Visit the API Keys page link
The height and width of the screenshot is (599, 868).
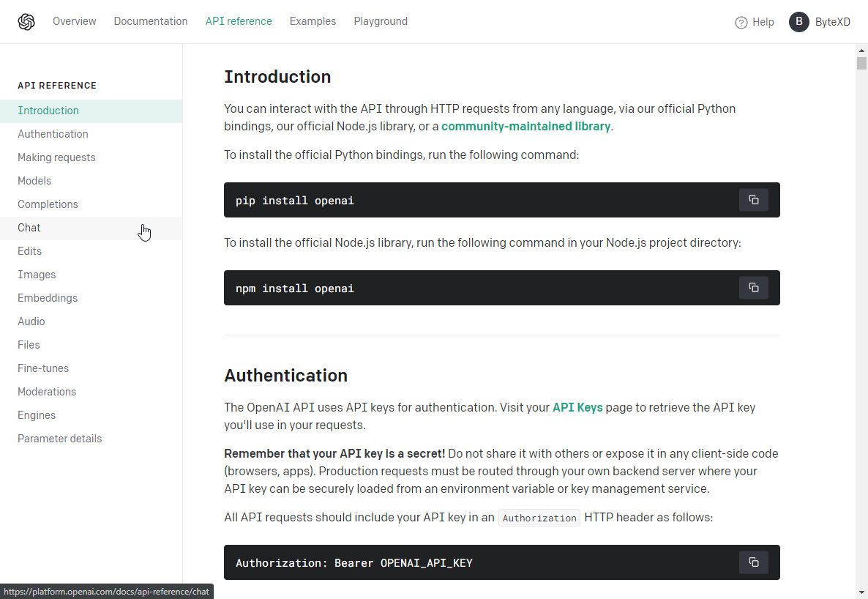pos(577,407)
